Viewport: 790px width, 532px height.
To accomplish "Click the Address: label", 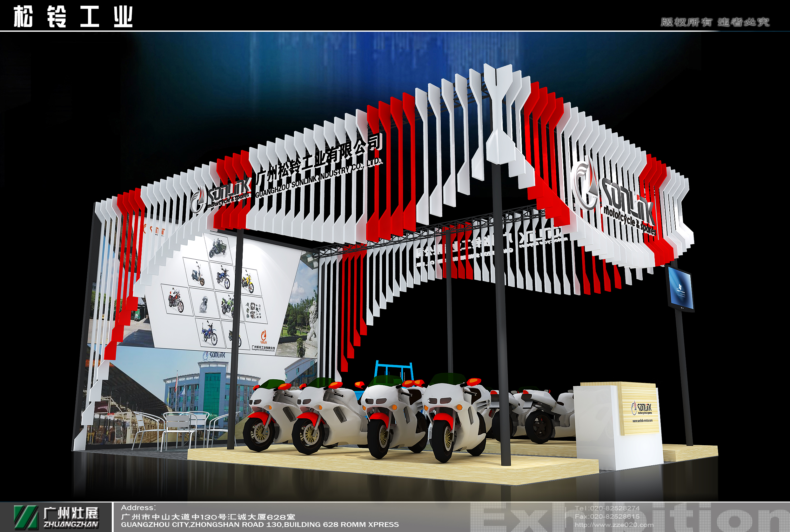I will [x=138, y=508].
